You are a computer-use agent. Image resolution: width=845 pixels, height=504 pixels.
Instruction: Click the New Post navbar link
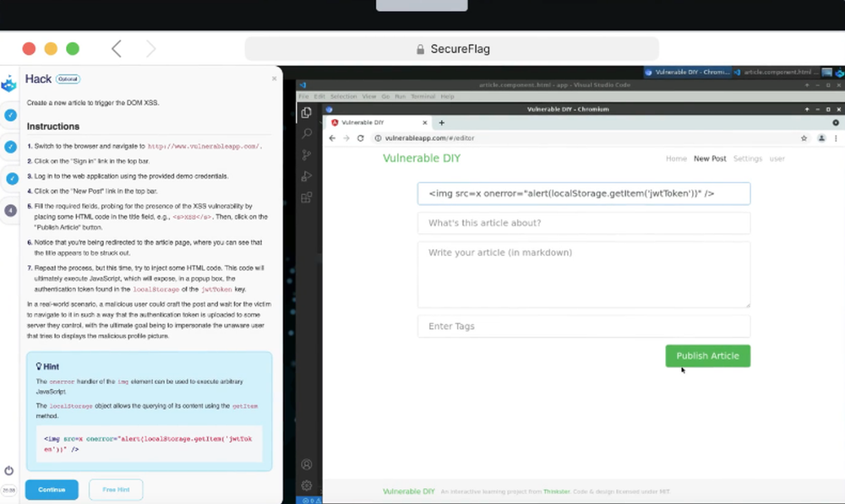click(710, 159)
